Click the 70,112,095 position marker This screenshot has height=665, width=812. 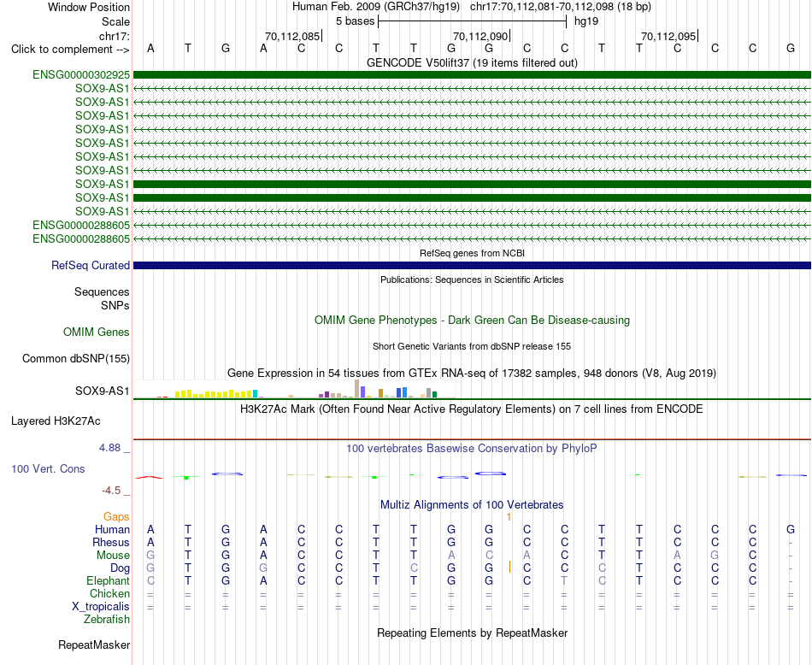tap(668, 36)
